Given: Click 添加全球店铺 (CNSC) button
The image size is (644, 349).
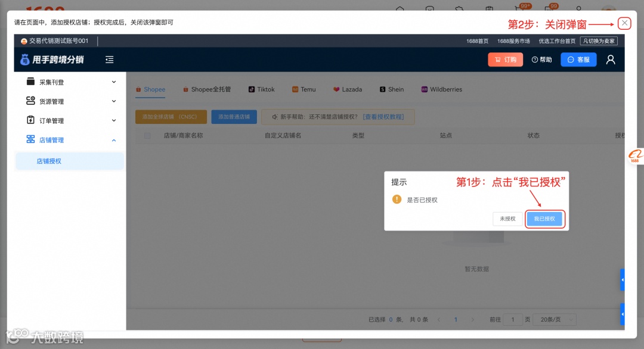Looking at the screenshot, I should [x=171, y=117].
